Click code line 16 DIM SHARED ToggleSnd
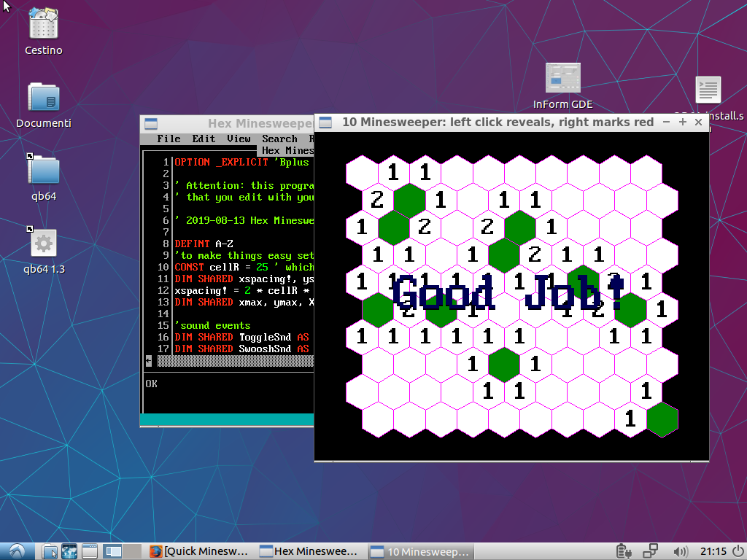Viewport: 747px width, 560px height. 242,337
